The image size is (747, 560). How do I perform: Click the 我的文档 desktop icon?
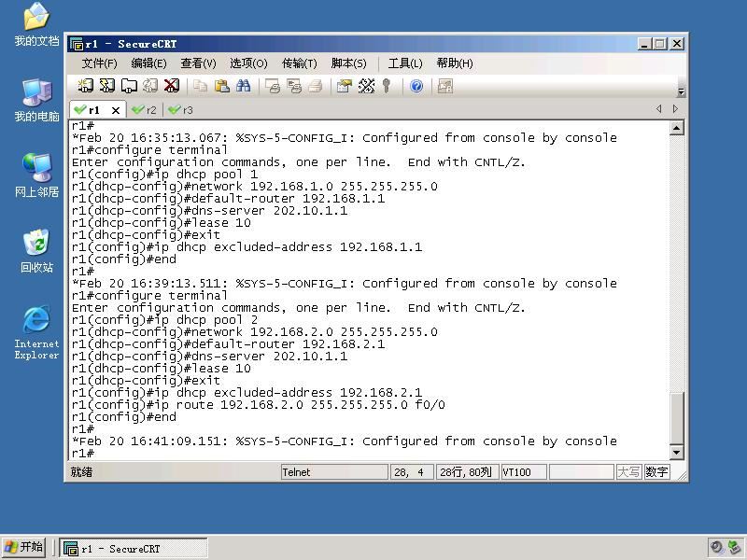coord(36,25)
